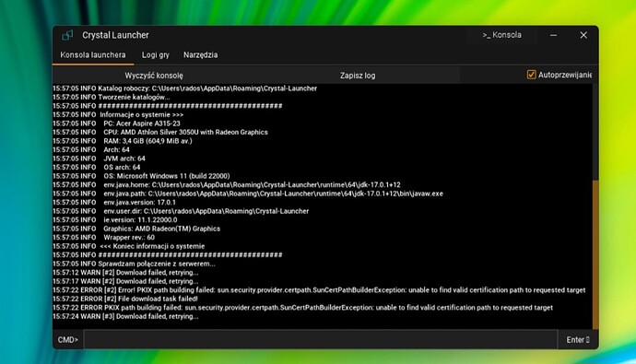This screenshot has height=364, width=636.
Task: Click the CMD> prompt label
Action: pyautogui.click(x=67, y=340)
